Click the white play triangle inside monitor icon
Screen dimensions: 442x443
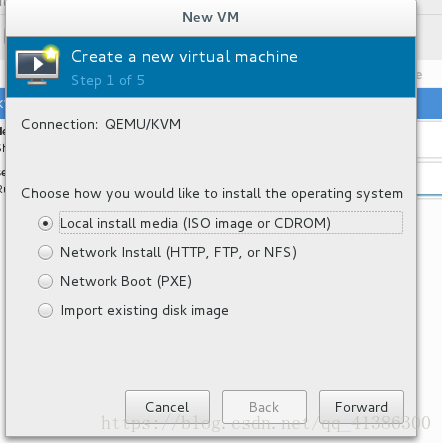click(x=38, y=64)
